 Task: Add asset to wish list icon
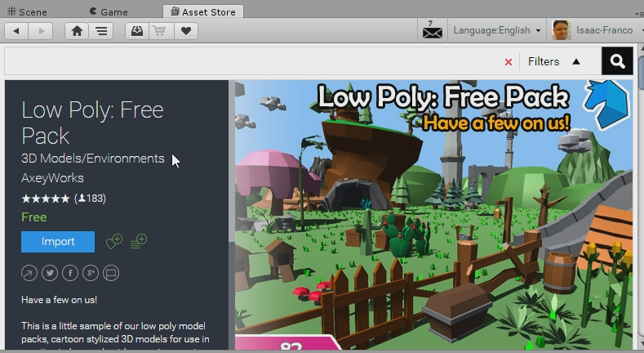tap(113, 241)
